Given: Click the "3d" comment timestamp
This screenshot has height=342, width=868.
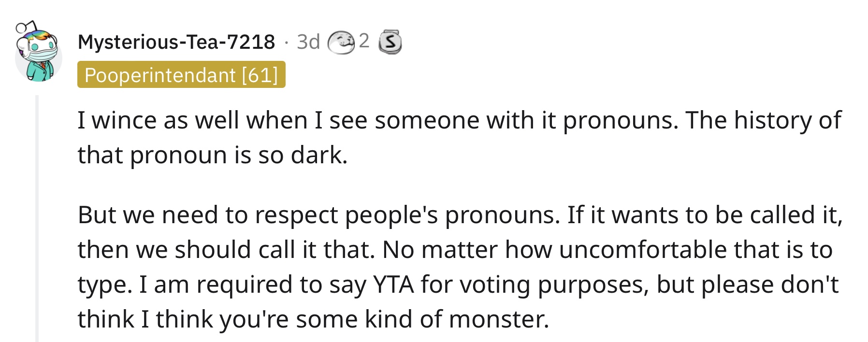Looking at the screenshot, I should pyautogui.click(x=308, y=42).
